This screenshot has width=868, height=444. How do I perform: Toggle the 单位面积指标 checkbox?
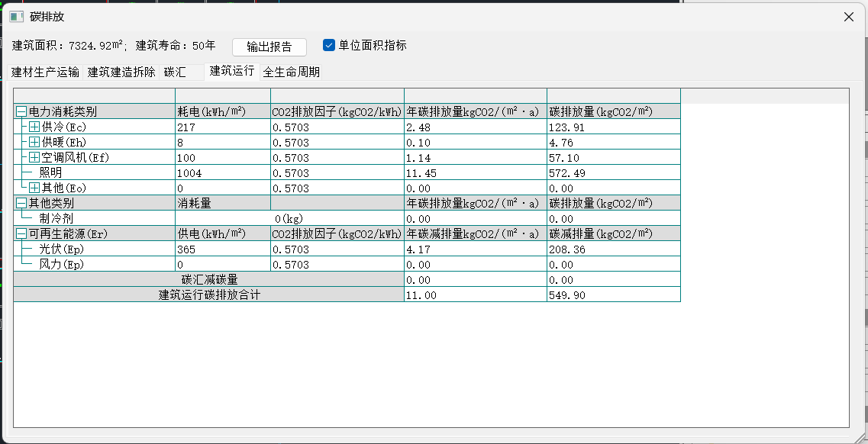tap(329, 46)
